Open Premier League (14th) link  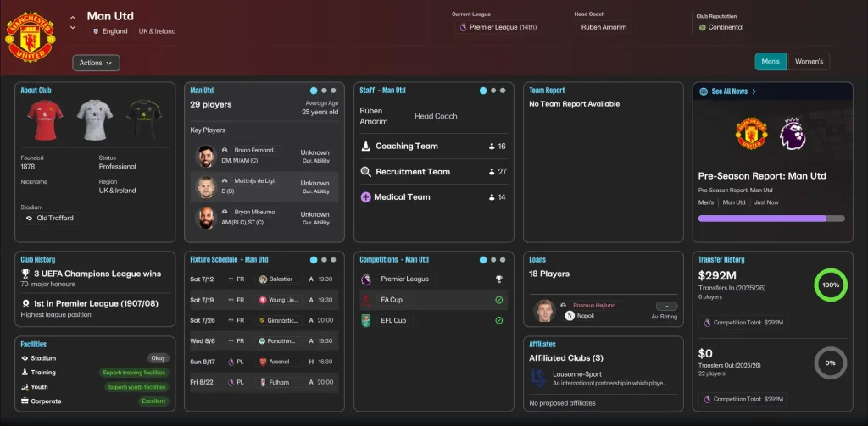498,27
